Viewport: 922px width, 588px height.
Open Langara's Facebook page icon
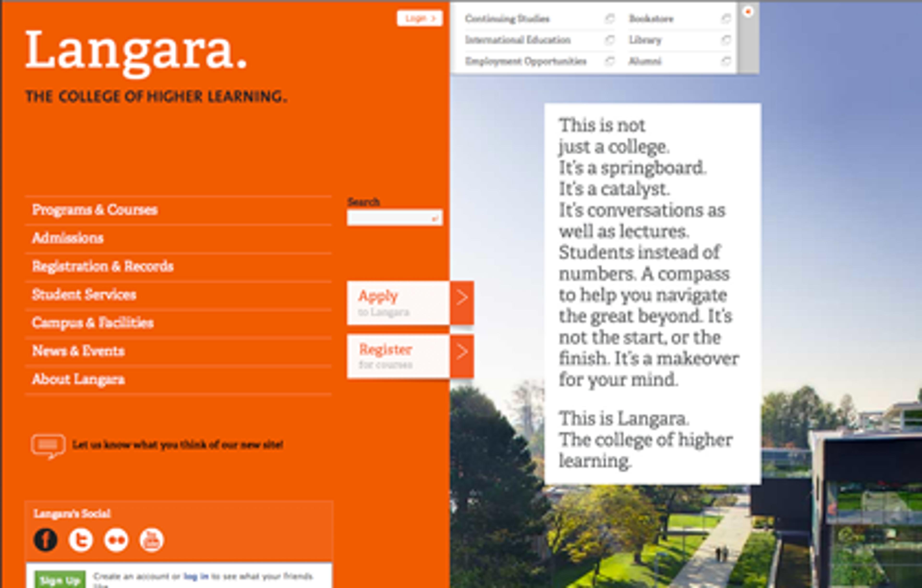coord(46,540)
